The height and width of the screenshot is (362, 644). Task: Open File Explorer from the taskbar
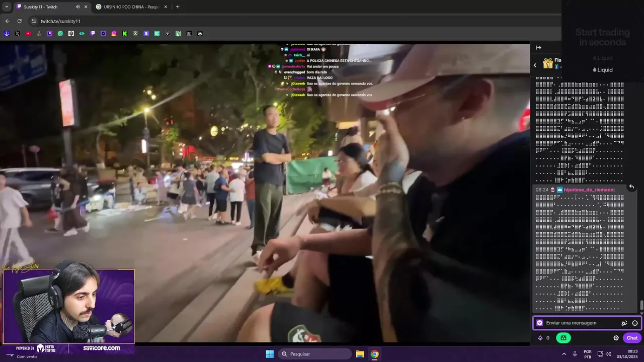click(x=360, y=354)
